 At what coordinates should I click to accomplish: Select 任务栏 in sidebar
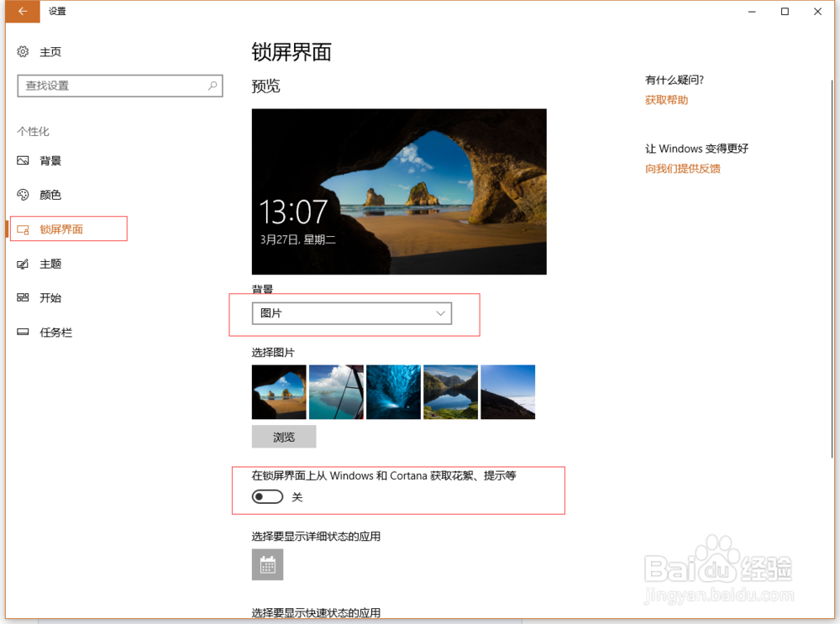pos(55,333)
